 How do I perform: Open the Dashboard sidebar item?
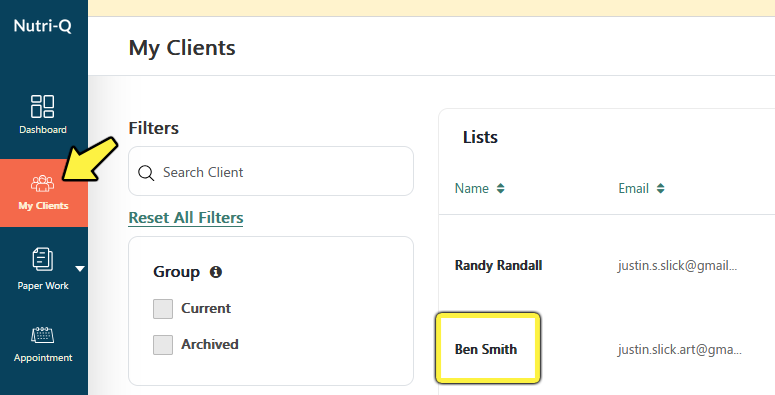point(43,114)
